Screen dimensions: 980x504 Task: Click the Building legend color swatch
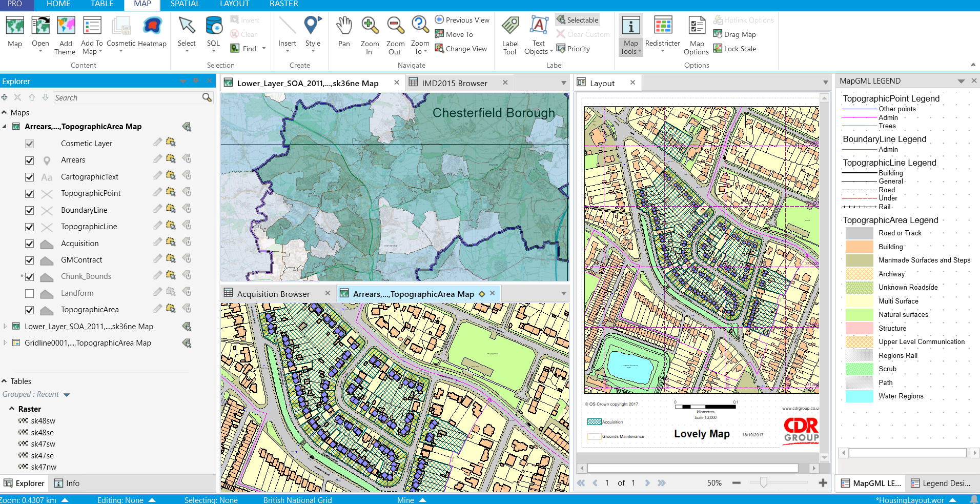tap(859, 247)
